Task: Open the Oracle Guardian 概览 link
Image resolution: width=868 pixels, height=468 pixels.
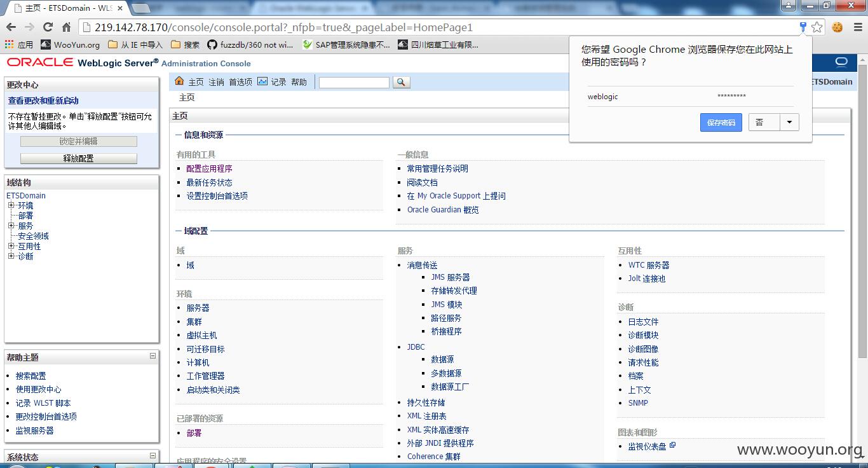Action: (443, 210)
